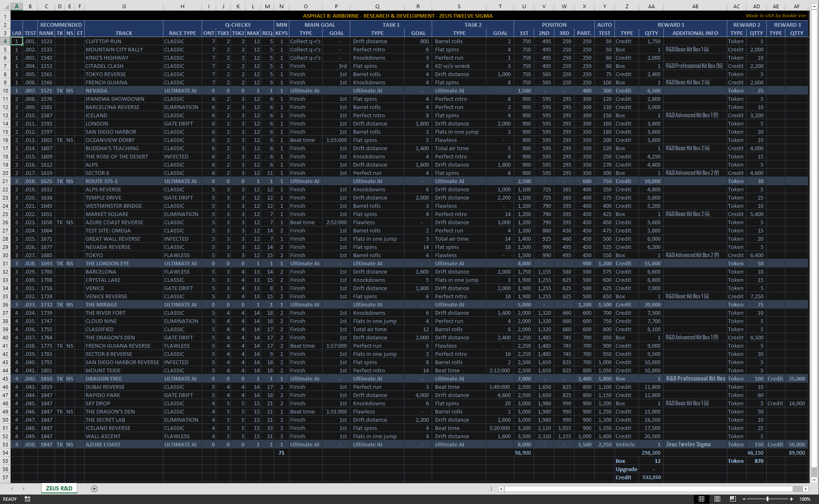Select the title cell ASPHALT 8: AIRBORNE

tap(398, 16)
